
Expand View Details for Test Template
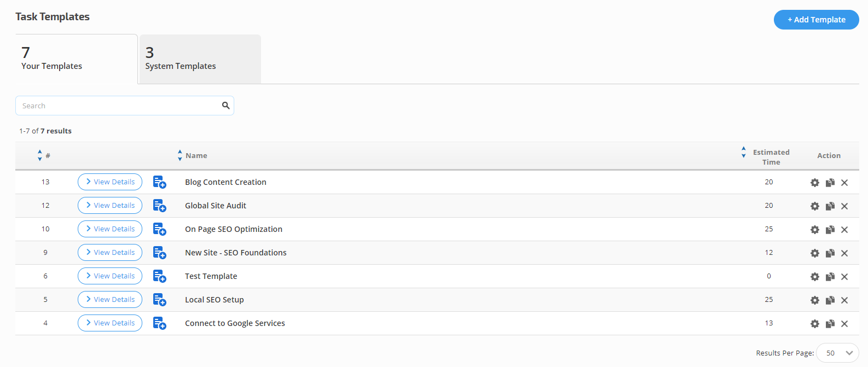pyautogui.click(x=110, y=276)
